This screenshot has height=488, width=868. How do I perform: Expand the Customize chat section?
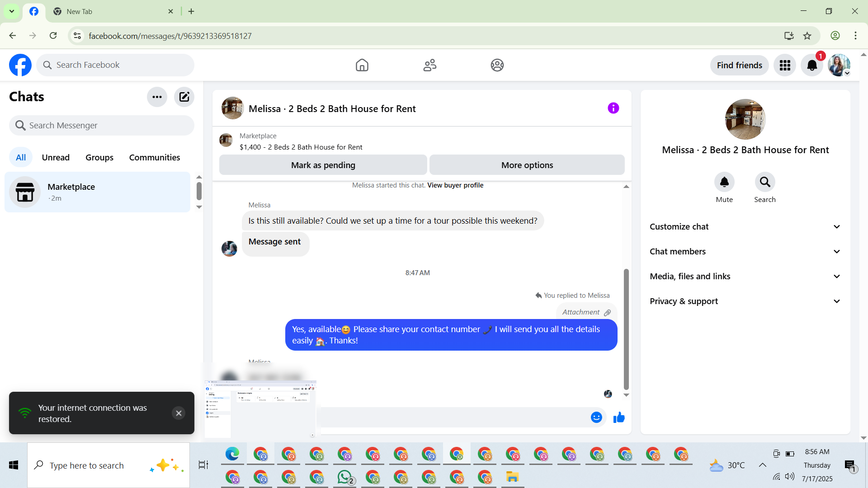coord(745,227)
